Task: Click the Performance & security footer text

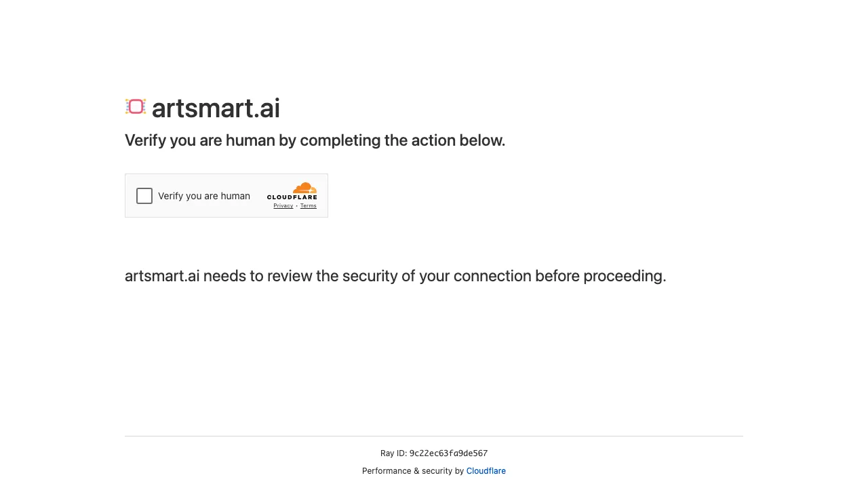Action: coord(413,470)
